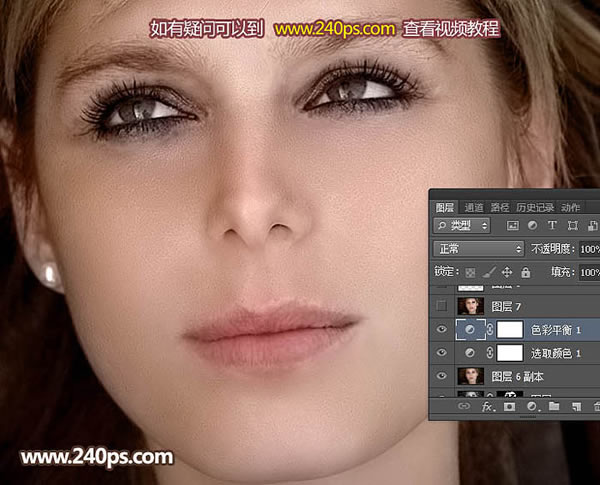Select the 选取颜色 1 layer mask

[x=510, y=353]
